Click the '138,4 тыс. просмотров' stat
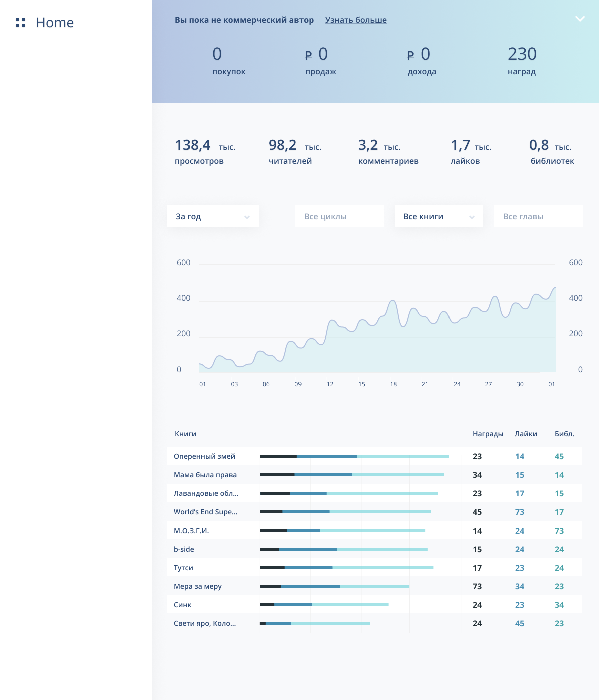599x700 pixels. (x=205, y=152)
